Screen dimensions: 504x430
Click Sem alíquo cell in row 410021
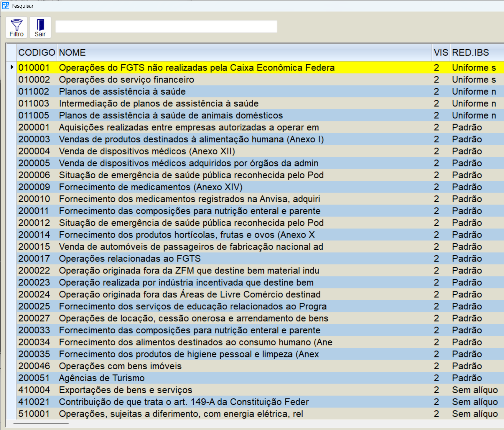[x=475, y=402]
